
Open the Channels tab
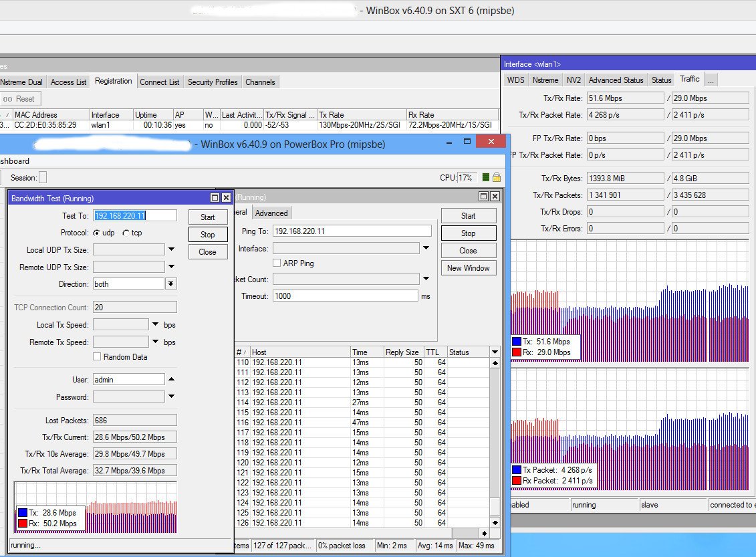pyautogui.click(x=261, y=82)
